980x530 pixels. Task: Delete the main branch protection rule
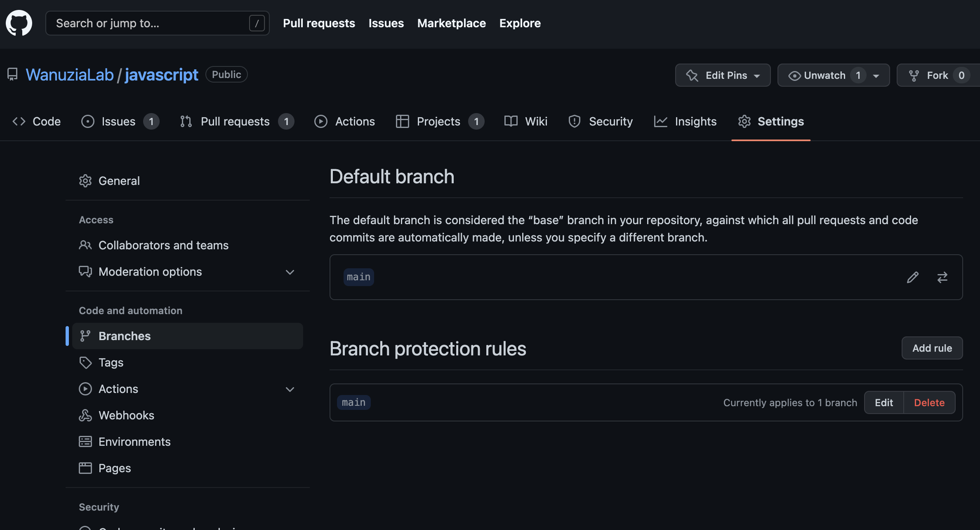click(929, 402)
